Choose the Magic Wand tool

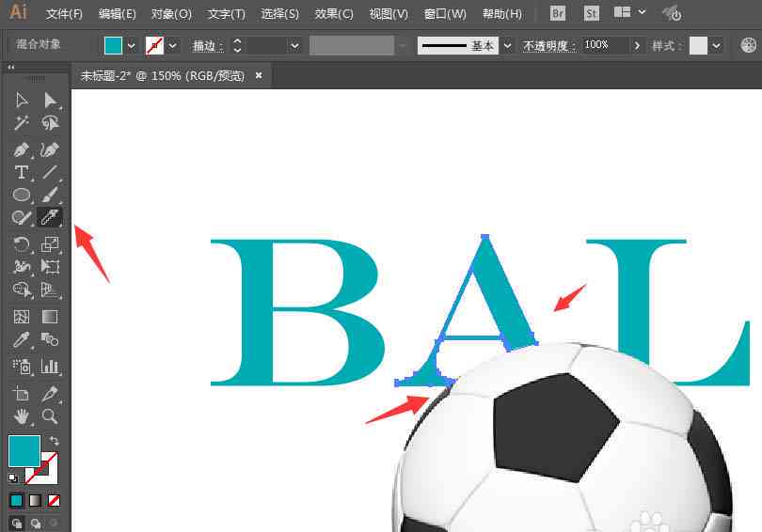[x=22, y=123]
